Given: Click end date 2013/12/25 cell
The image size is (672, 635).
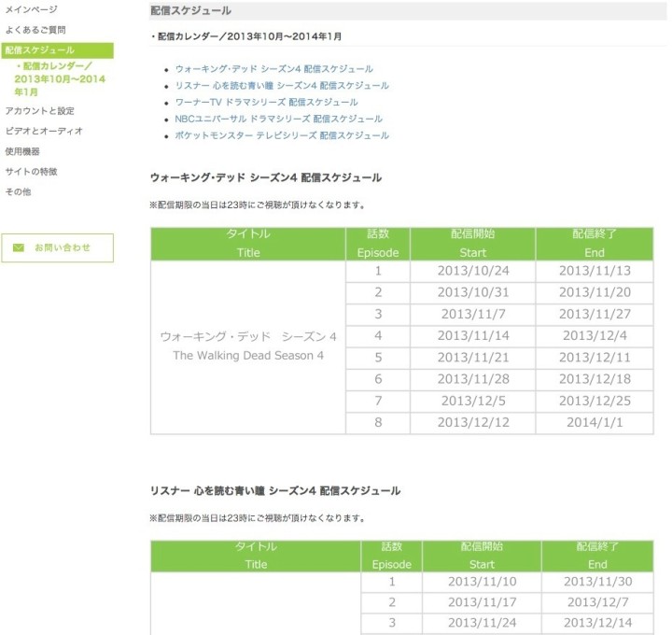Looking at the screenshot, I should pyautogui.click(x=595, y=401).
